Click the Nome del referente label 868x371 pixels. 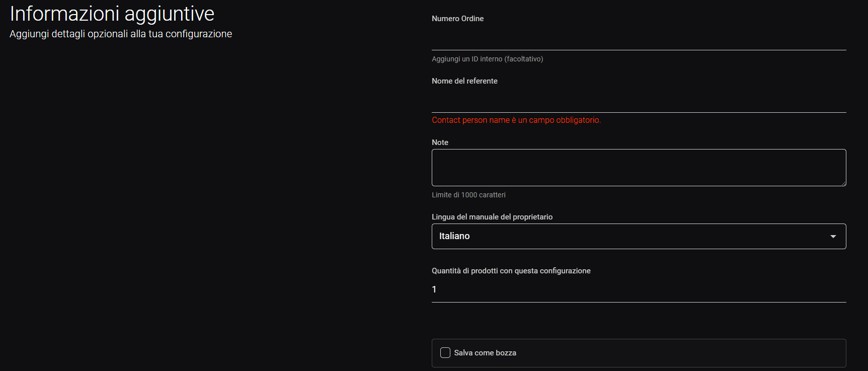[x=464, y=81]
